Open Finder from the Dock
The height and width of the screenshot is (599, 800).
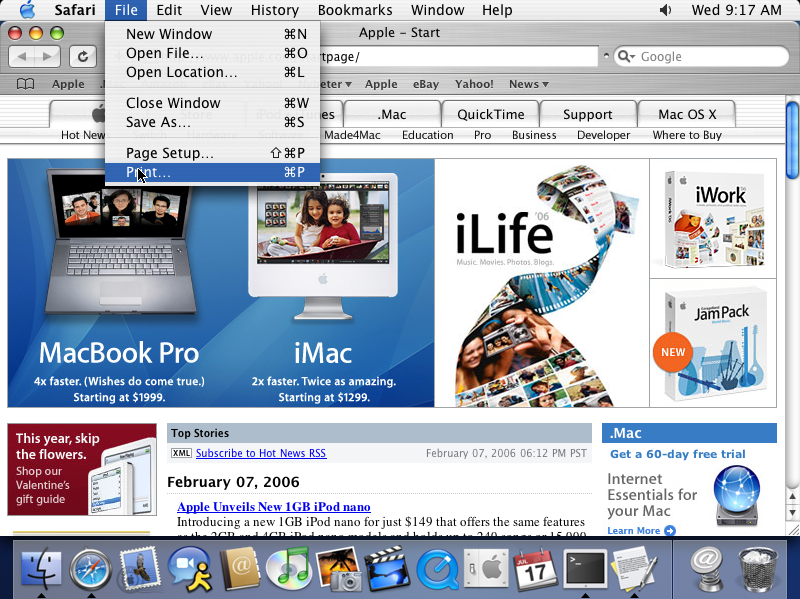pos(41,568)
